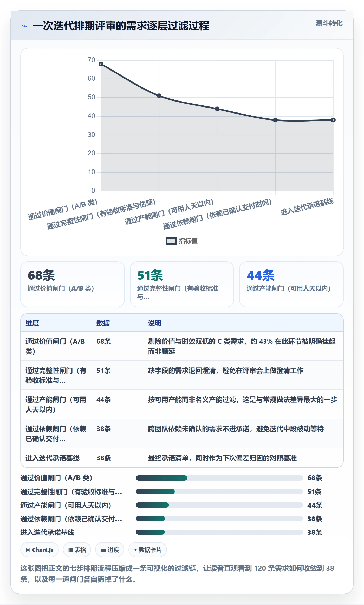Select table row 进入迭代承诺基线

(182, 458)
